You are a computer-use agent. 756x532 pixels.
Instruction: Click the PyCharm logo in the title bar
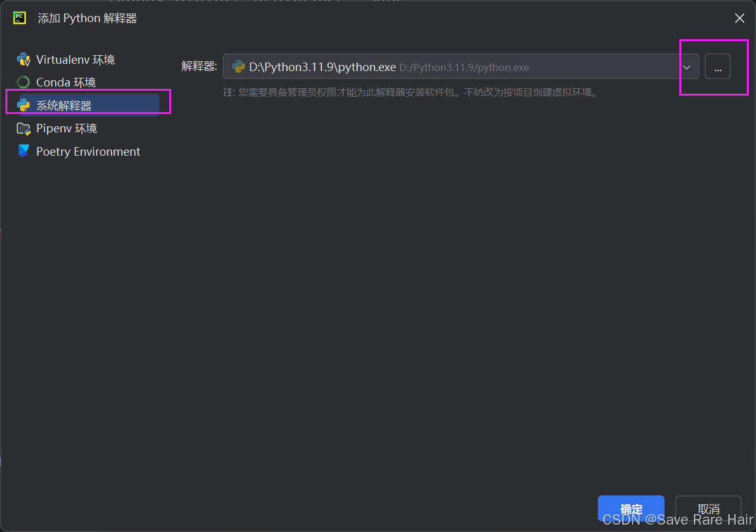(19, 18)
